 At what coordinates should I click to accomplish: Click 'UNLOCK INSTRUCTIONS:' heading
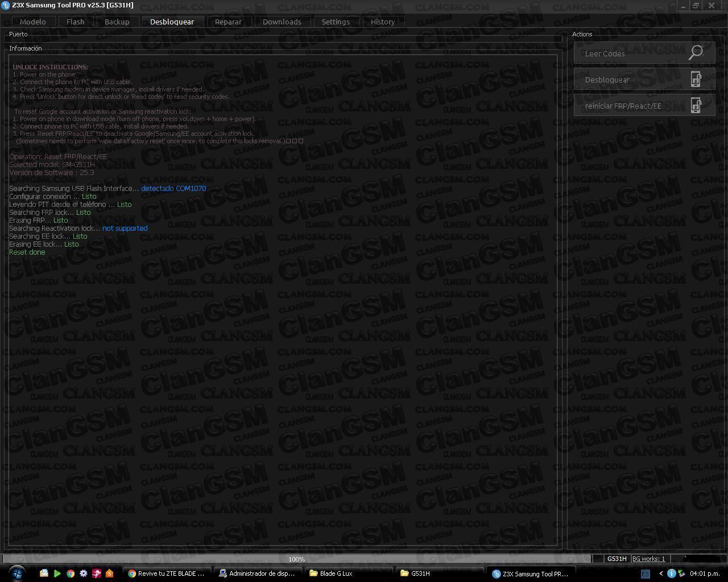tap(50, 67)
